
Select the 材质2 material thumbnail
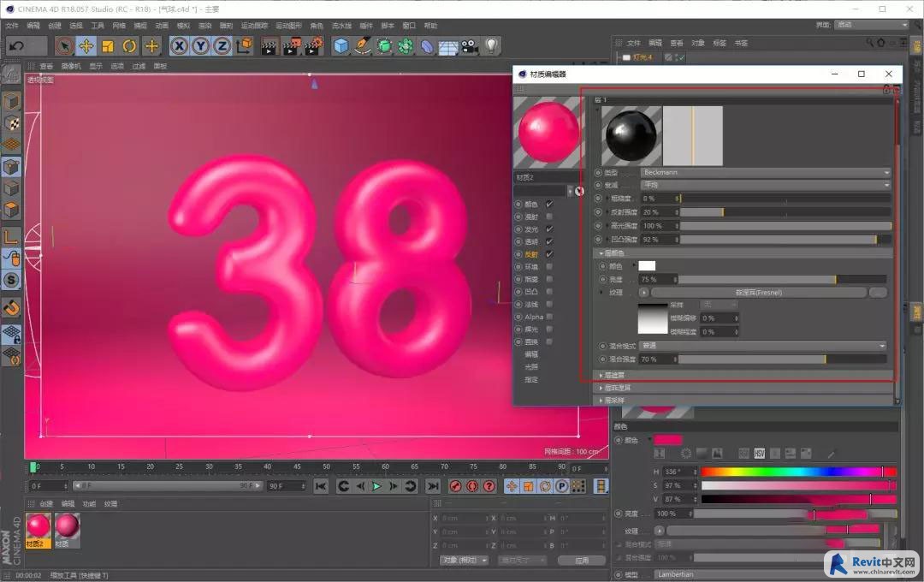[x=38, y=526]
